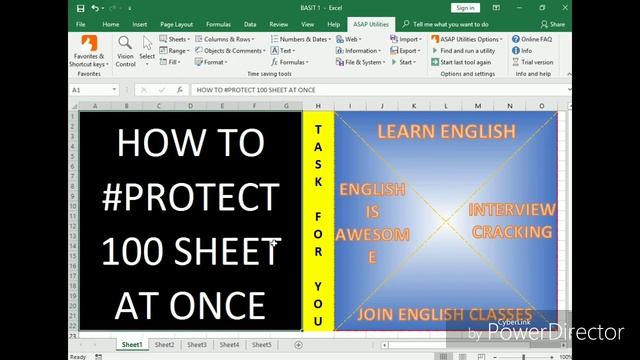Click the Save icon in the title bar
This screenshot has width=640, height=360.
point(80,8)
